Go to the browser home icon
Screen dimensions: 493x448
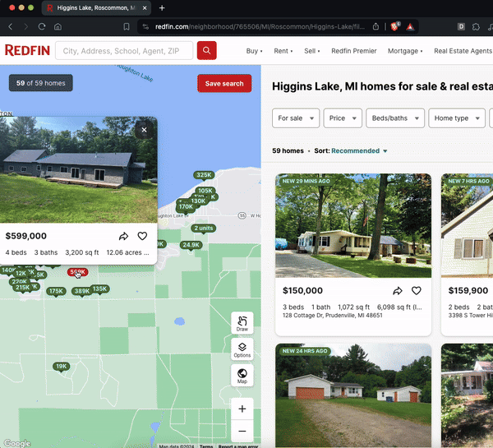click(x=58, y=27)
